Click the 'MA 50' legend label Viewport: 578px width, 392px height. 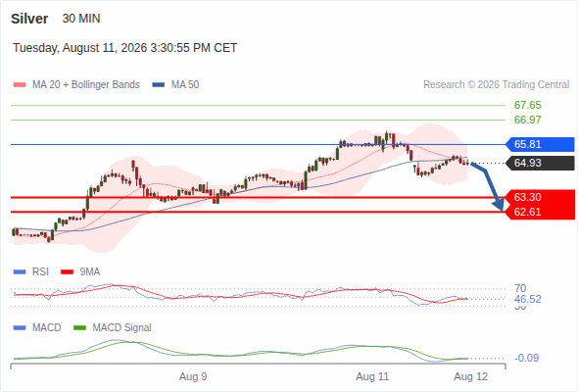coord(185,85)
